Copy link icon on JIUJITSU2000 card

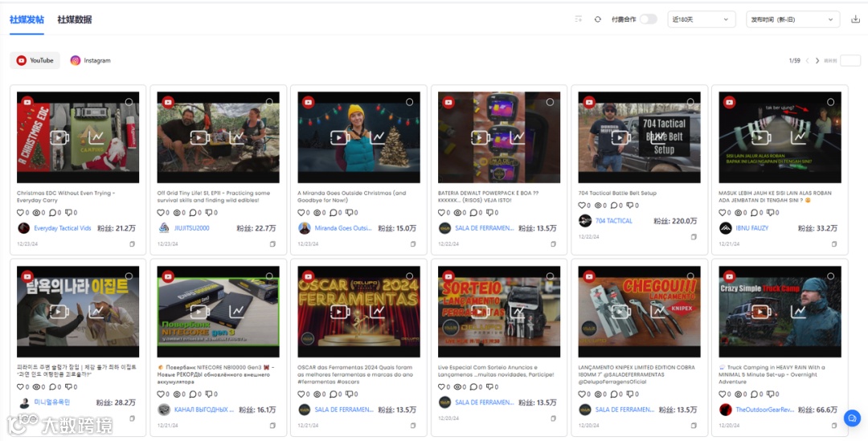pos(272,243)
